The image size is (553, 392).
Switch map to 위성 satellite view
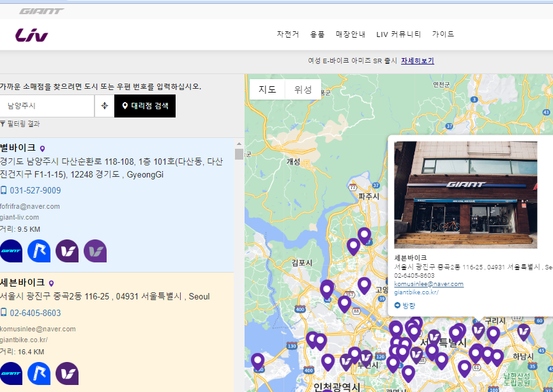303,89
